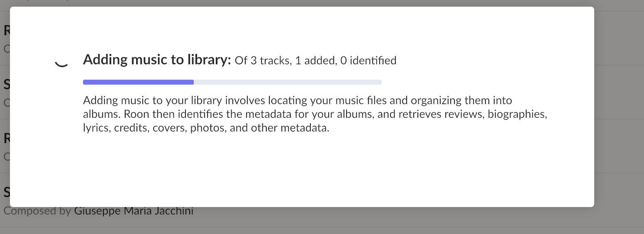644x234 pixels.
Task: Select the "S" title above "Composed by" text
Action: [6, 192]
